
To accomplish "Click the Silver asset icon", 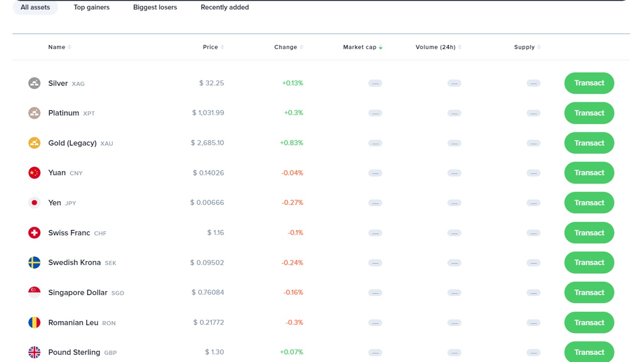I will (x=34, y=83).
